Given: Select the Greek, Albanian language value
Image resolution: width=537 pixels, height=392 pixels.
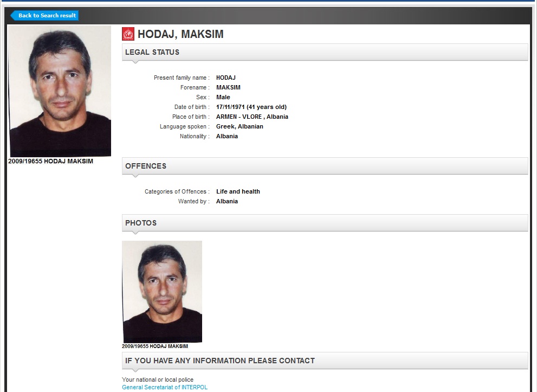Looking at the screenshot, I should 240,126.
